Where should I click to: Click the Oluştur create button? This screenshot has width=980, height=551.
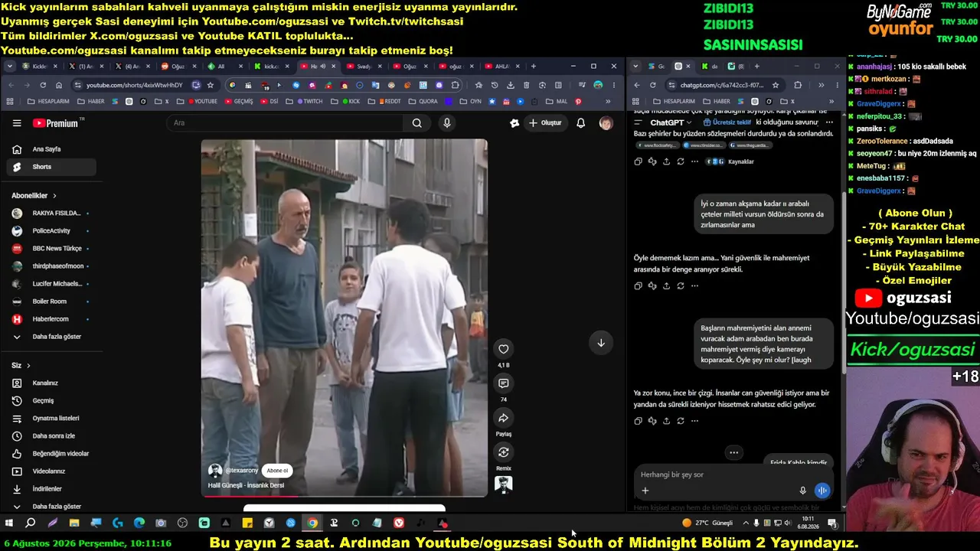point(545,123)
